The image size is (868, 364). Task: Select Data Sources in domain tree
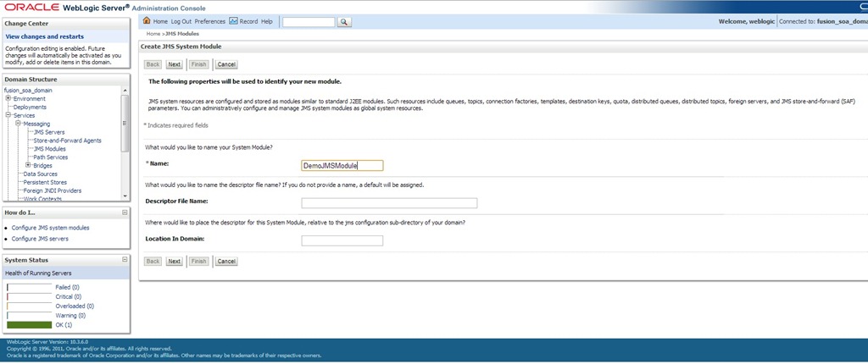(x=41, y=174)
